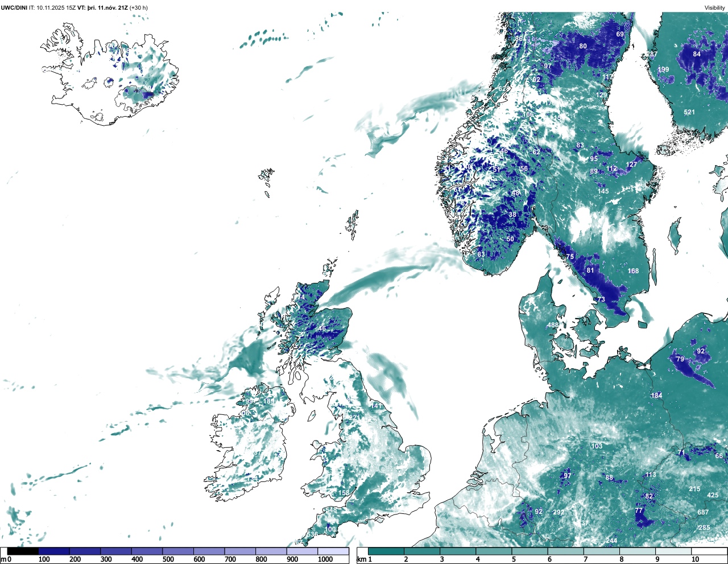Click the '79' value in northern Poland
728x564 pixels.
(x=680, y=359)
